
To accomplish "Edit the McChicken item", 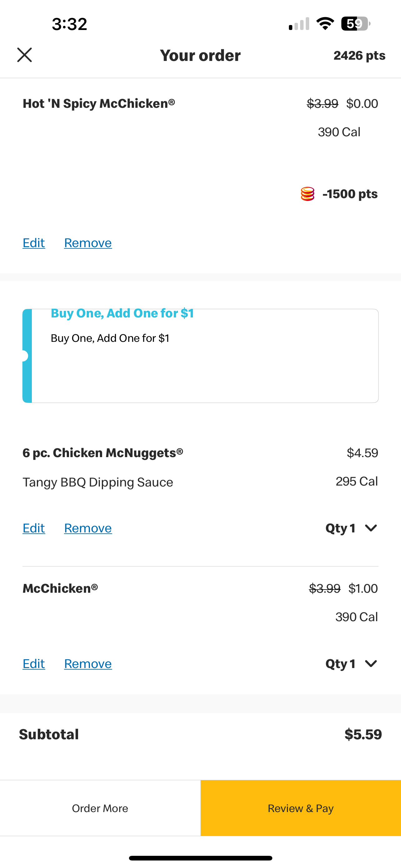I will click(34, 663).
